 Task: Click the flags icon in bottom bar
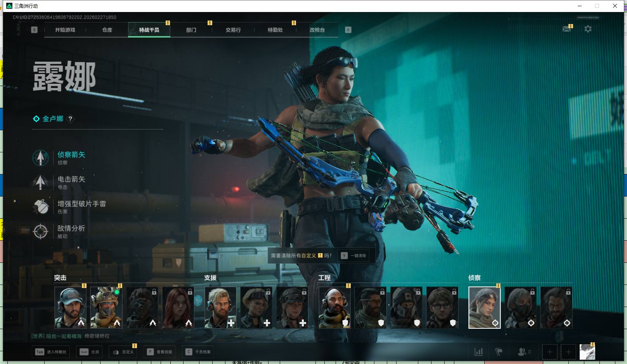click(x=499, y=352)
